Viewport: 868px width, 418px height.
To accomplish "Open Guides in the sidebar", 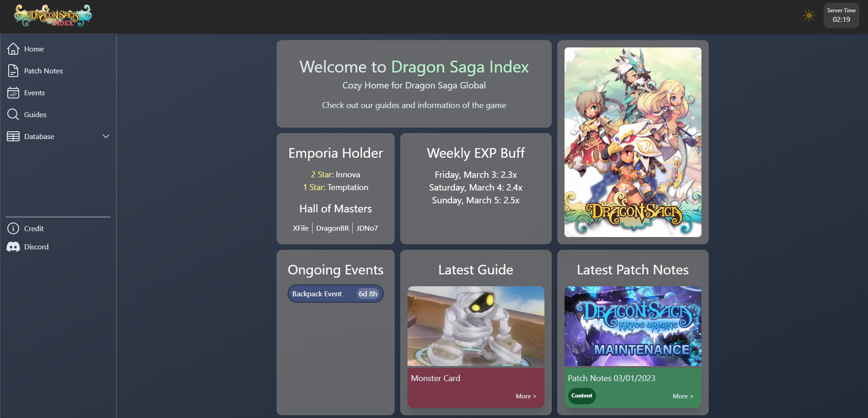I will coord(35,114).
